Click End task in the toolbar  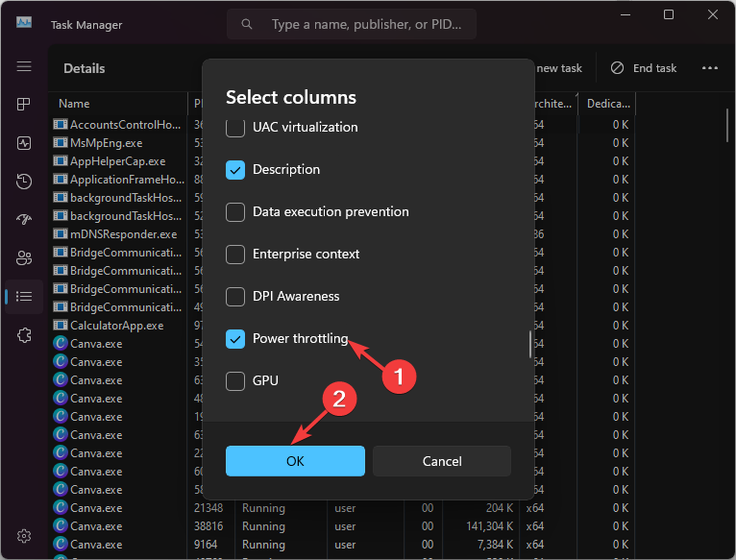[x=644, y=68]
